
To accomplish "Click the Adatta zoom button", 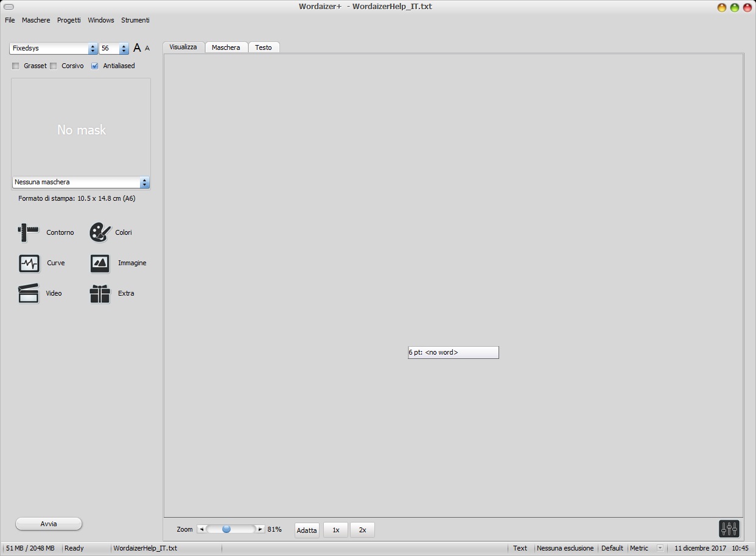I will pos(307,530).
